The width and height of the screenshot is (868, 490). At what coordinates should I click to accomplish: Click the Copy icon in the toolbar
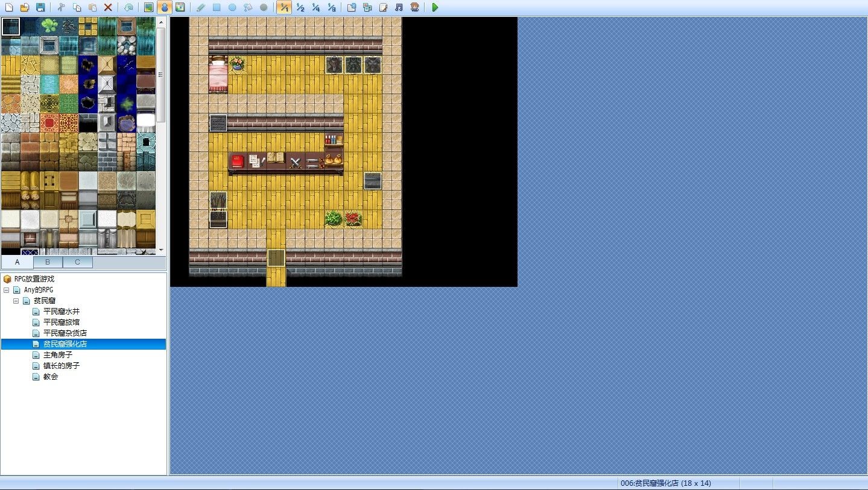tap(77, 7)
